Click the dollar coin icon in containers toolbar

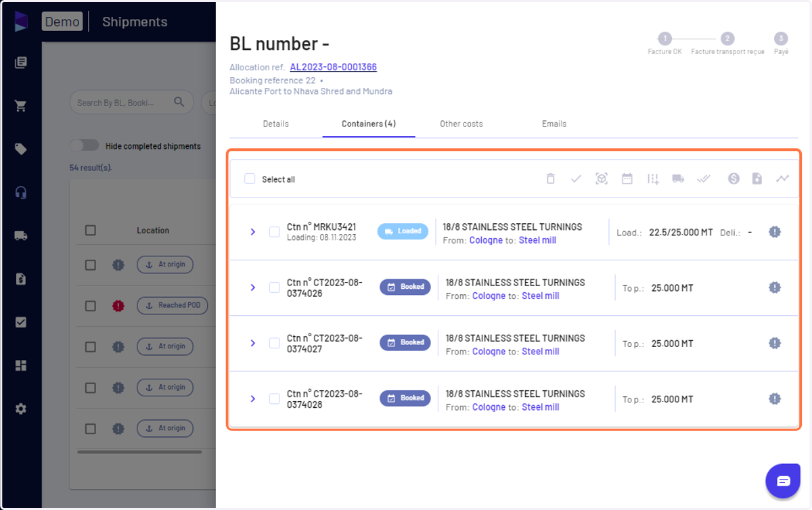734,179
